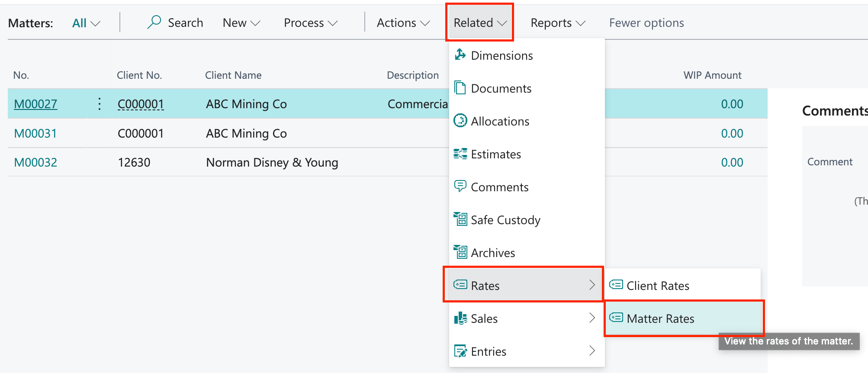Open matter M00032 link
Viewport: 868px width, 373px height.
[x=35, y=162]
